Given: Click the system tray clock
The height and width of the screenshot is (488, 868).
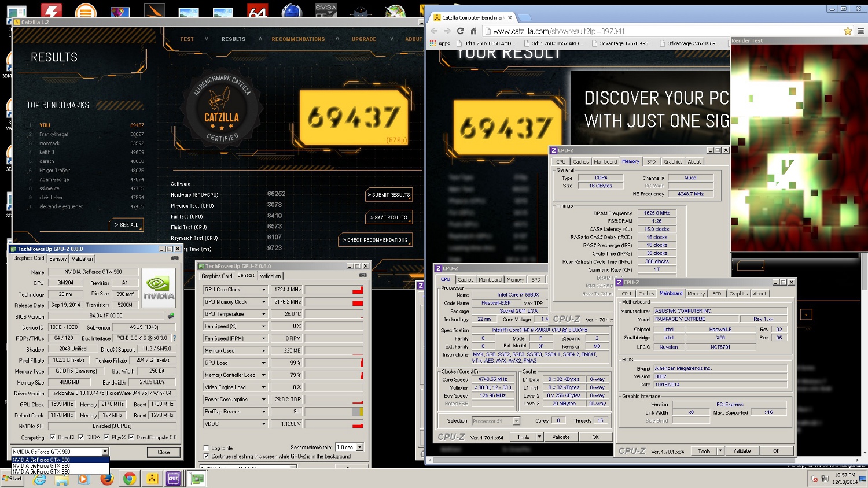Looking at the screenshot, I should (x=845, y=478).
